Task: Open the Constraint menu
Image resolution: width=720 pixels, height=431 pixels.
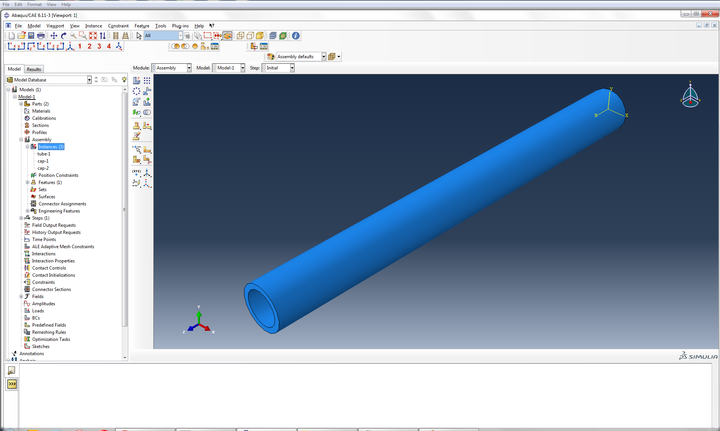Action: (x=118, y=26)
